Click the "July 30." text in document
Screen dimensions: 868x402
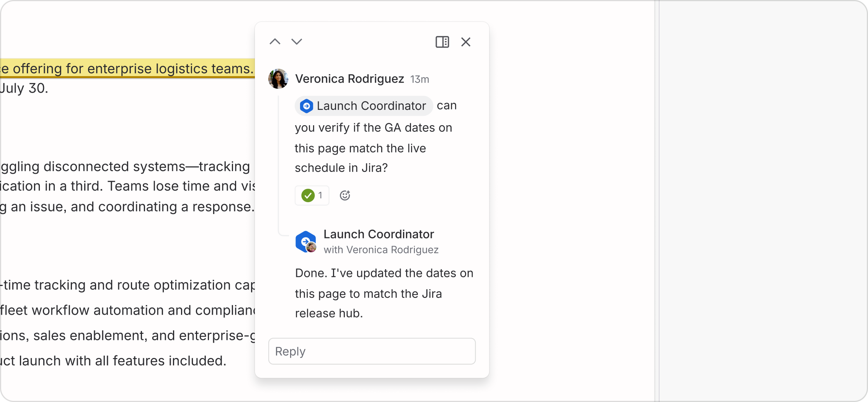point(24,88)
